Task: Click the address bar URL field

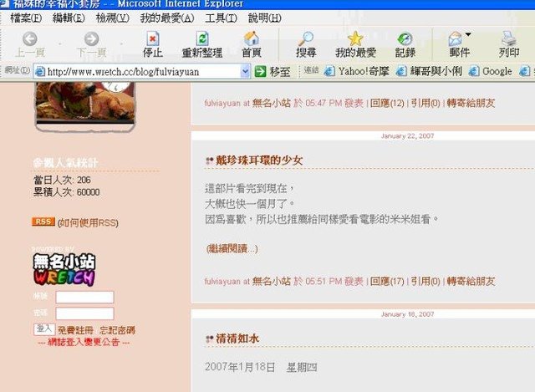Action: pos(143,71)
